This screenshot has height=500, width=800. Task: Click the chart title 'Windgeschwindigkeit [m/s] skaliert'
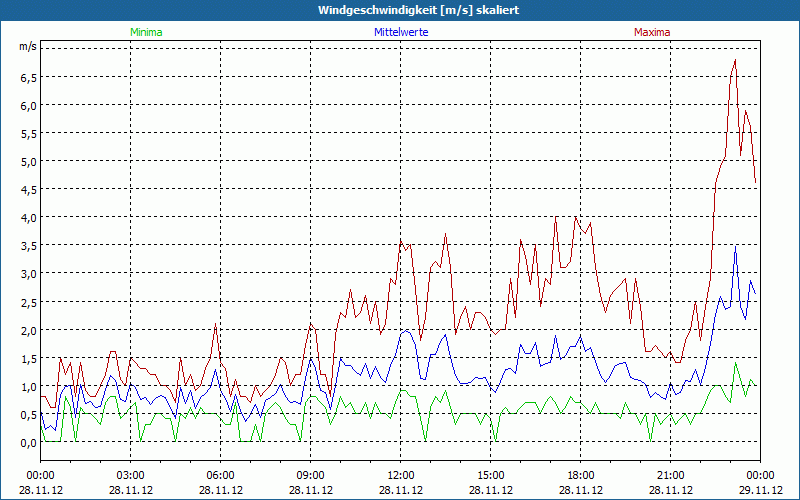pos(418,10)
